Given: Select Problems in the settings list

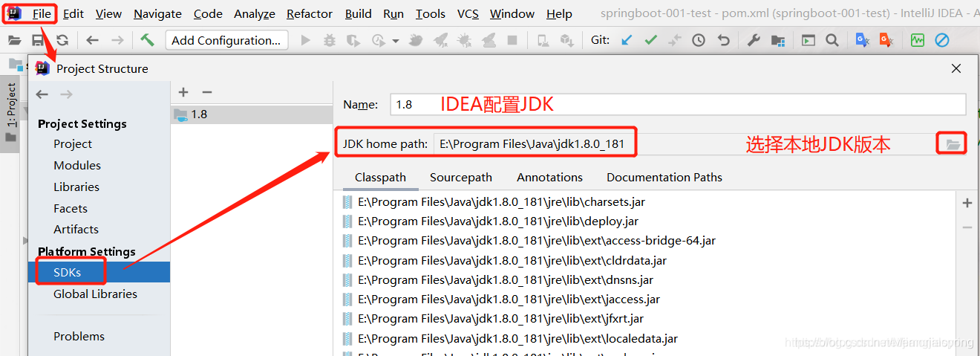Looking at the screenshot, I should [x=79, y=336].
